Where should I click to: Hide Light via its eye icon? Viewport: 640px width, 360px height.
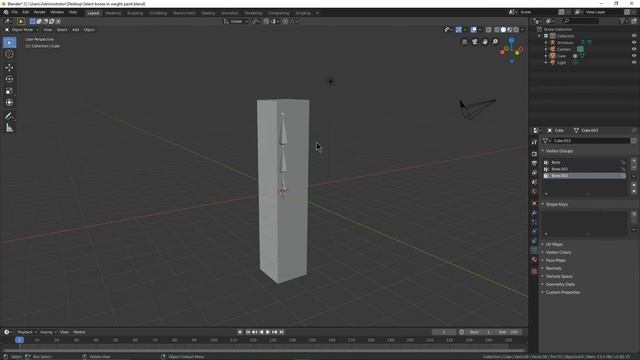tap(634, 62)
